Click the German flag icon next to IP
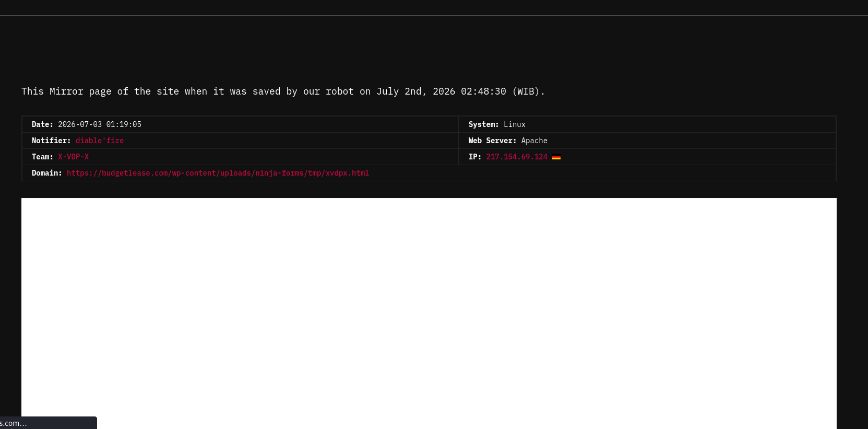The image size is (868, 429). point(556,157)
